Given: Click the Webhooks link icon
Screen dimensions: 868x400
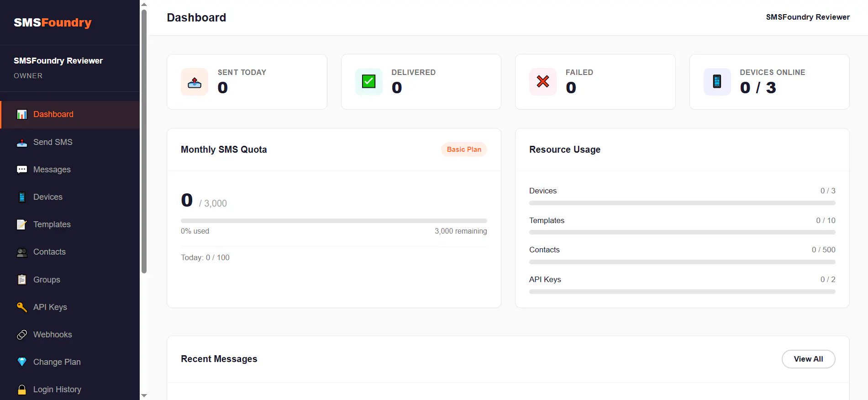Looking at the screenshot, I should click(22, 335).
